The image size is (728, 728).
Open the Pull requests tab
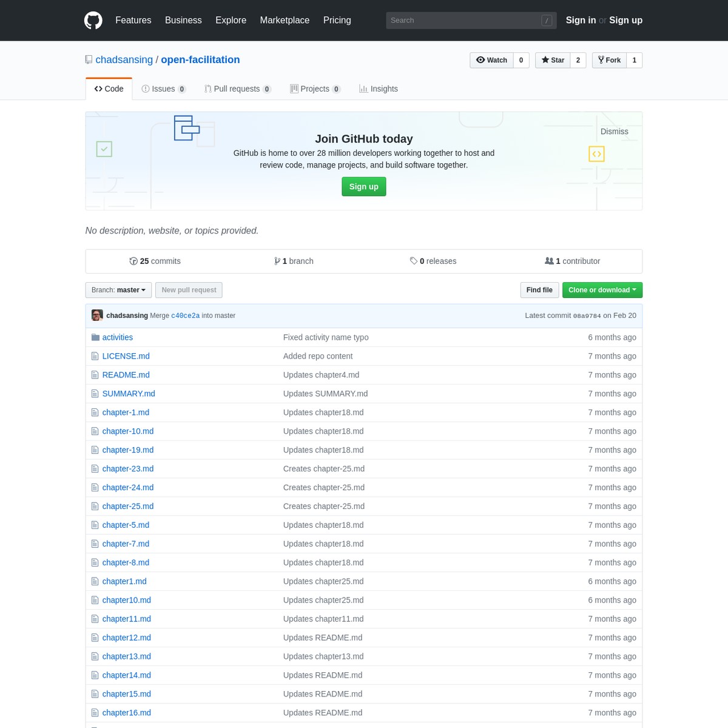238,89
